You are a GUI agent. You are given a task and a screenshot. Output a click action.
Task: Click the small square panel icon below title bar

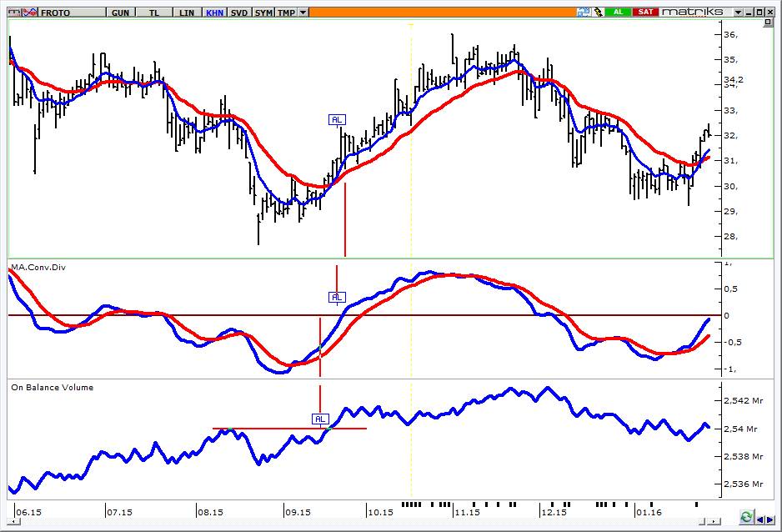pyautogui.click(x=769, y=23)
